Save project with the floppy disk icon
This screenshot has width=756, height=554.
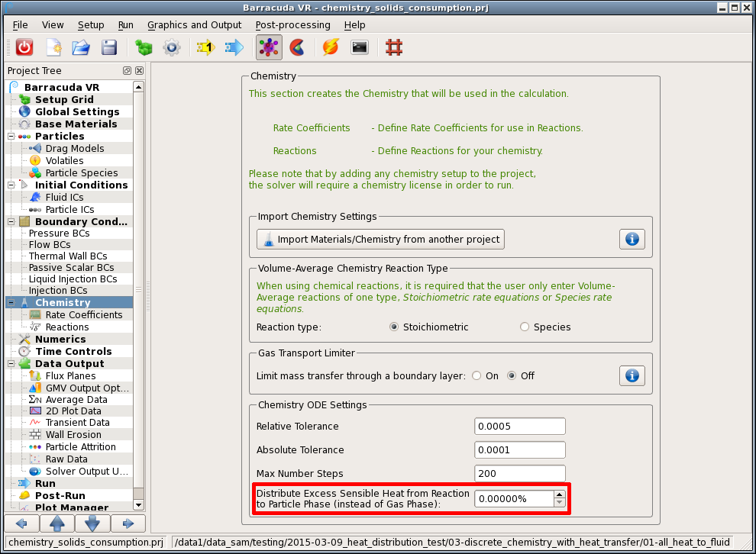pyautogui.click(x=109, y=47)
